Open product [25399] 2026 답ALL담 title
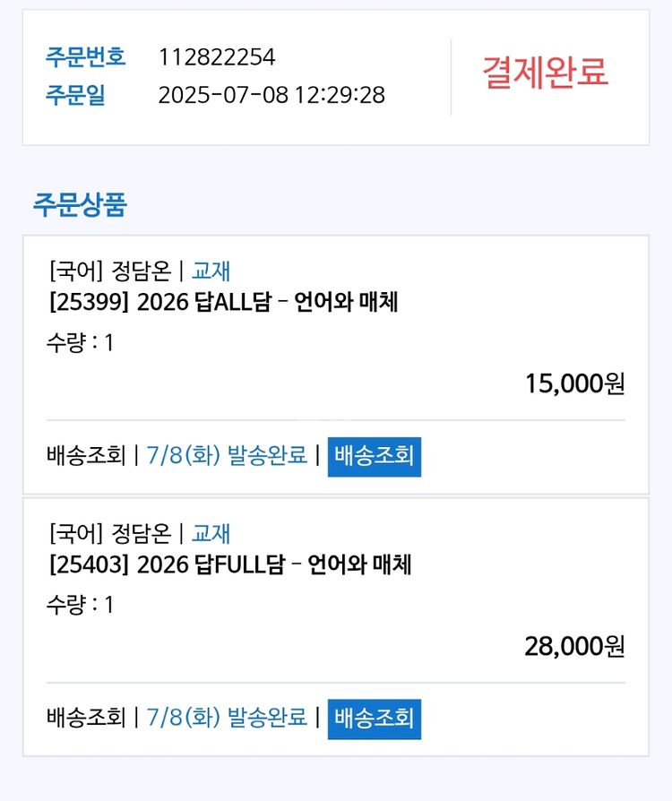Screen dimensions: 672x801 click(x=223, y=303)
